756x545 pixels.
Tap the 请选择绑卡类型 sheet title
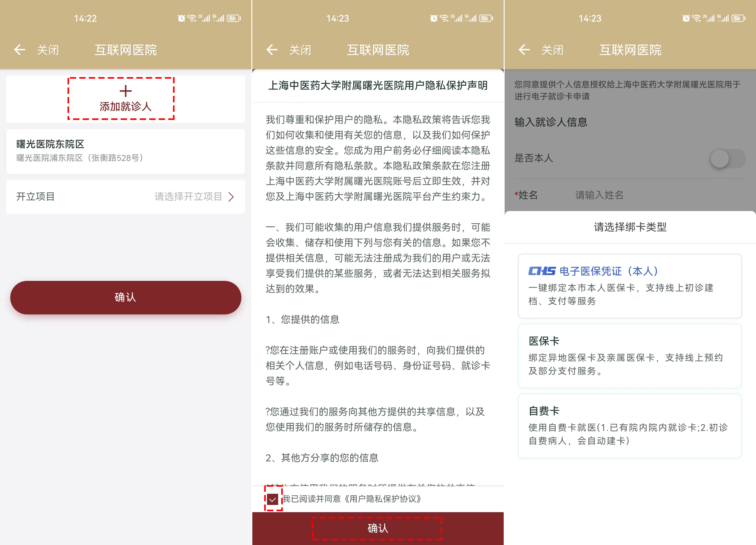pyautogui.click(x=630, y=227)
